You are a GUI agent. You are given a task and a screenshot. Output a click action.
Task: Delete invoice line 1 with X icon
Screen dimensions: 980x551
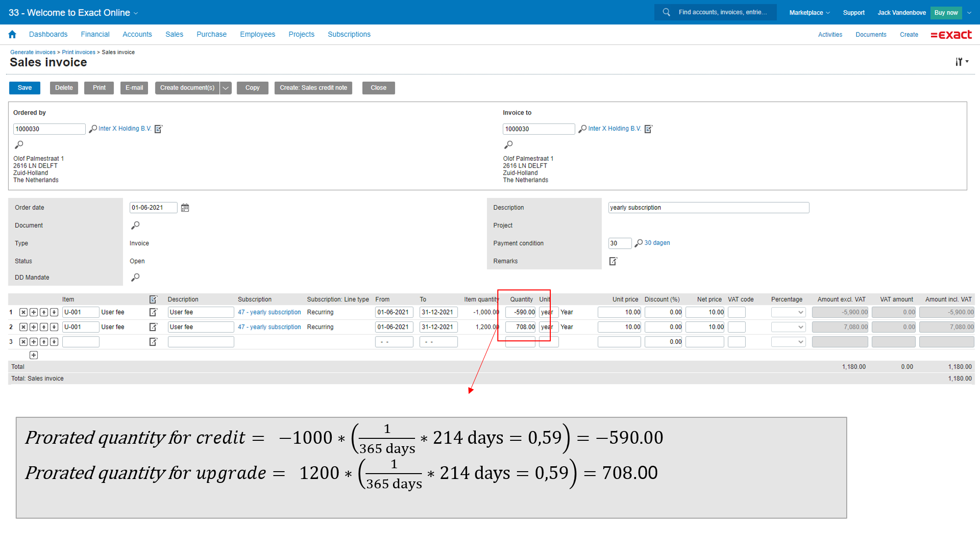click(x=23, y=312)
